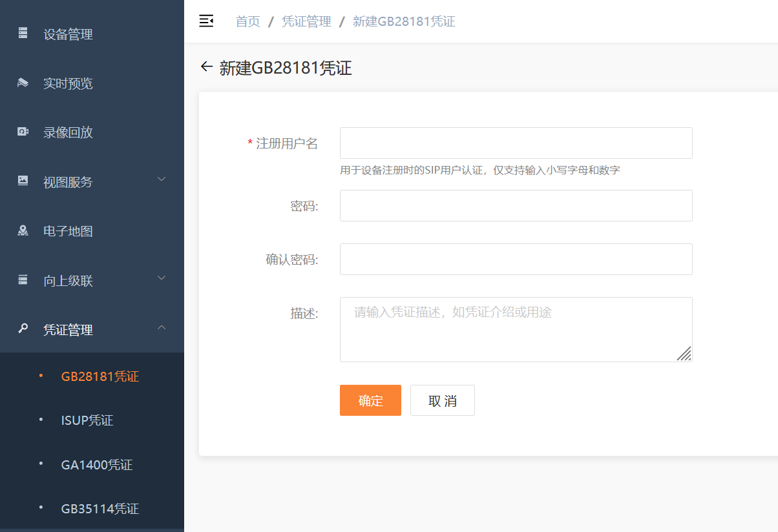This screenshot has height=532, width=778.
Task: Open the ISUP凭证 menu item
Action: click(x=87, y=420)
